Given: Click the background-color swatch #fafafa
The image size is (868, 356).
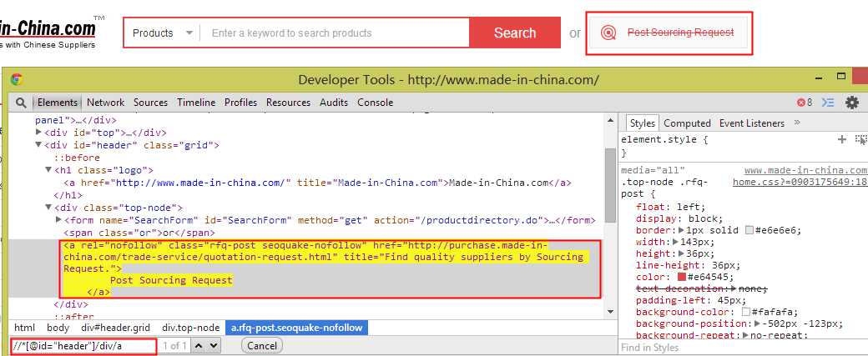Looking at the screenshot, I should coord(746,312).
